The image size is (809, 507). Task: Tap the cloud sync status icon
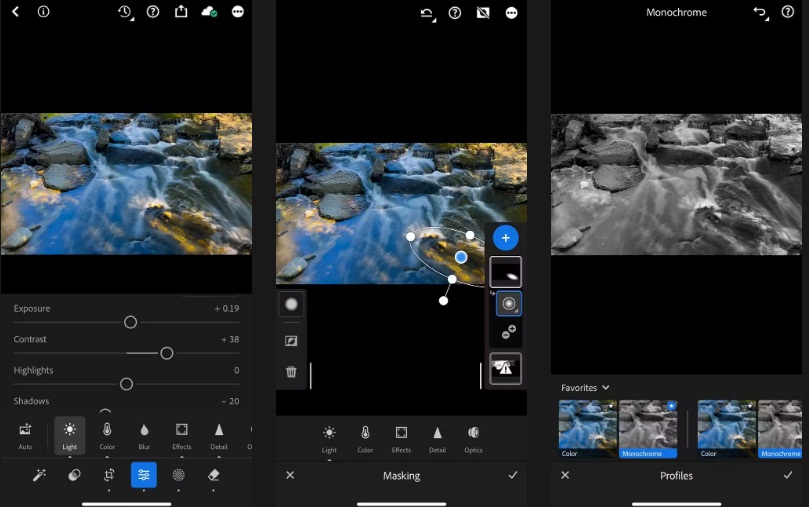209,12
